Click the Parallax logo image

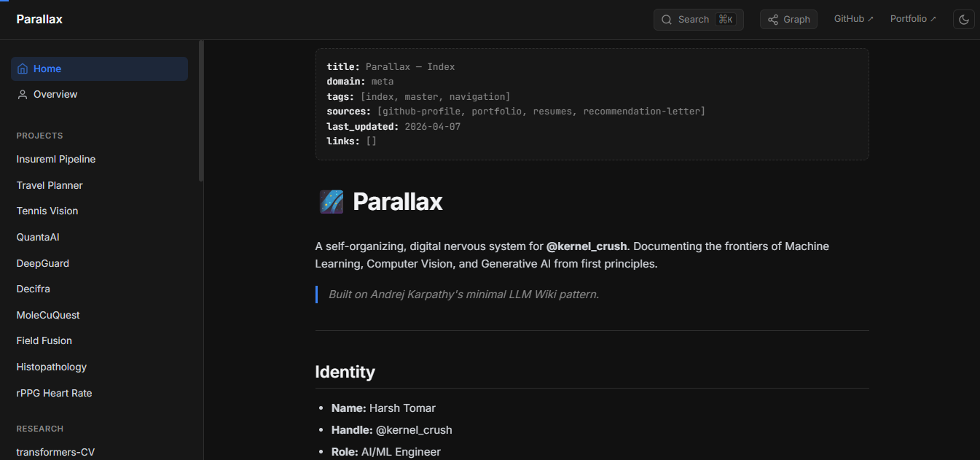click(x=332, y=201)
